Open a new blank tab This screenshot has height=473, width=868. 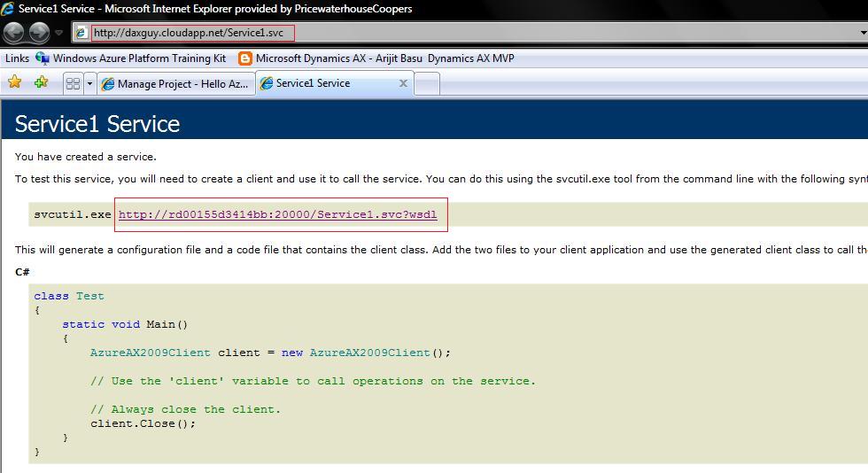click(x=427, y=83)
